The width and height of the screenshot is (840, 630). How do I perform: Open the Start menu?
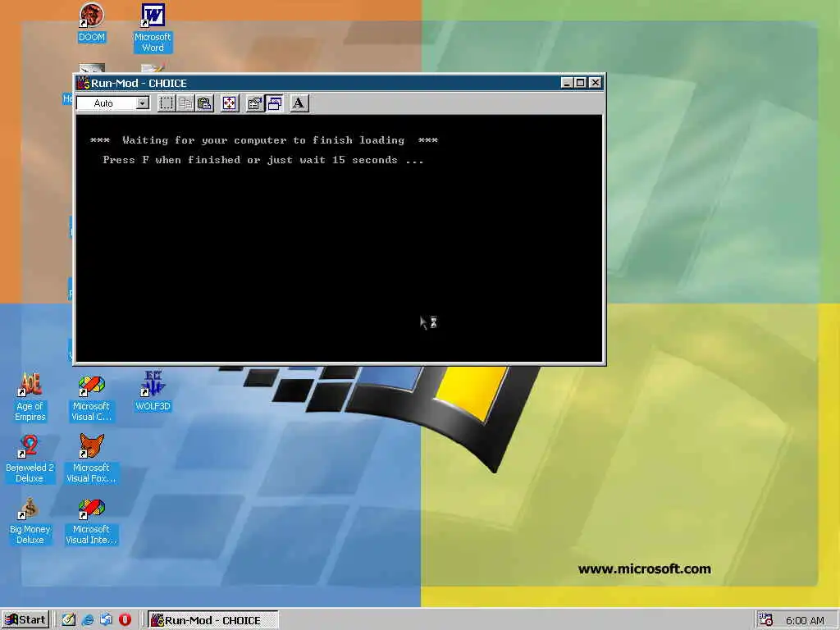click(25, 620)
